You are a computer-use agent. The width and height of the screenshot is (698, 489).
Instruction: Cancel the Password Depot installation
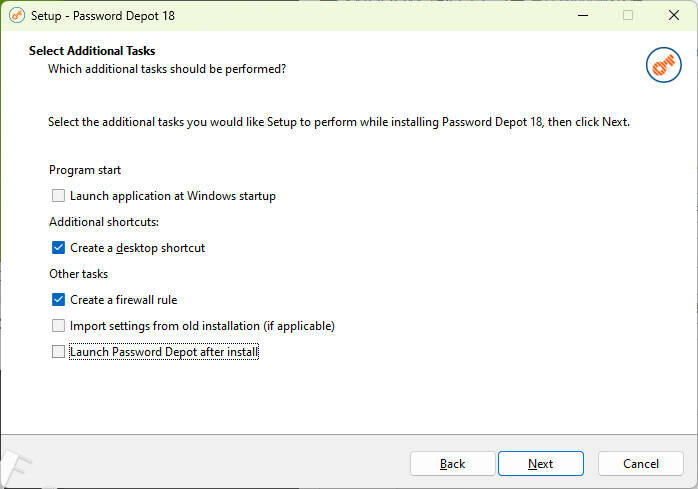(640, 464)
